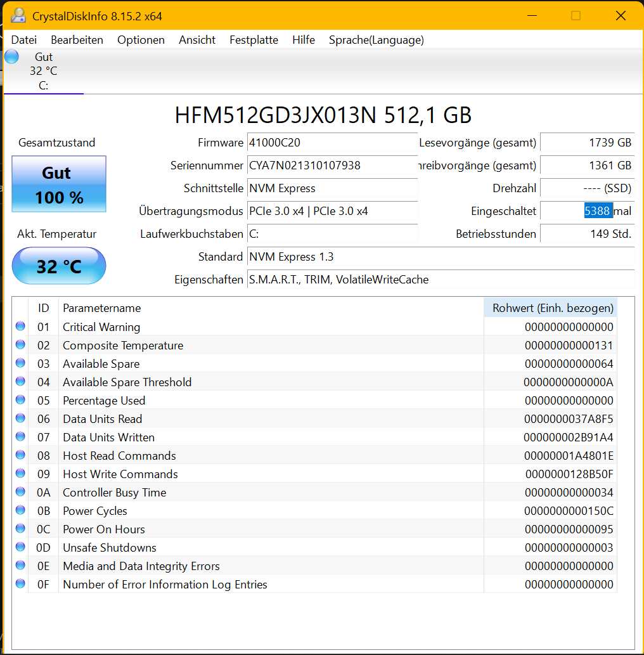Screen dimensions: 644x655
Task: Click the status orb for Composite Temperature
Action: (x=20, y=345)
